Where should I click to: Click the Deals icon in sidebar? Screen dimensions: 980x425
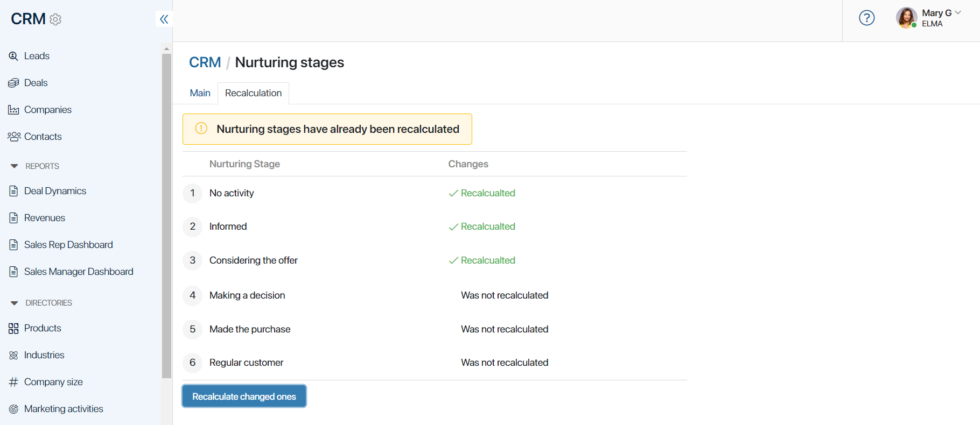(13, 83)
